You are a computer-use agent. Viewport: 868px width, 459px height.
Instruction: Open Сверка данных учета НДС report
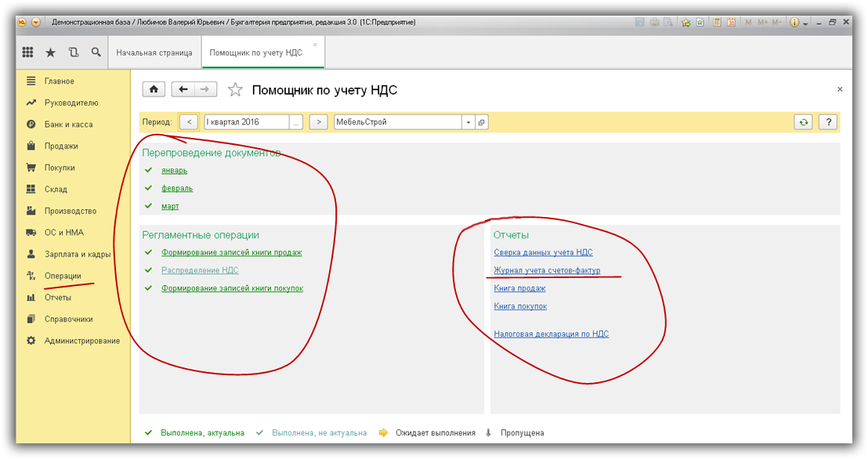tap(543, 252)
